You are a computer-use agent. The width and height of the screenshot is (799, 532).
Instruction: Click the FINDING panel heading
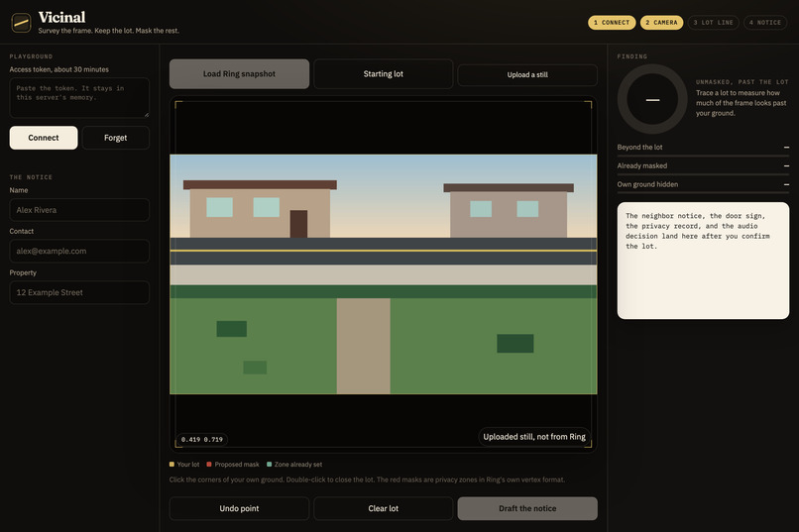(632, 56)
